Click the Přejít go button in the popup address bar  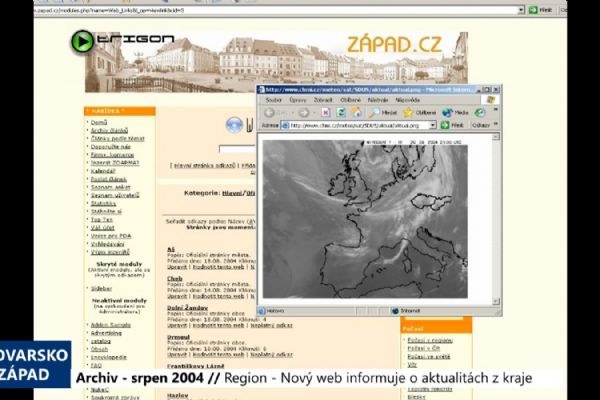pos(452,125)
